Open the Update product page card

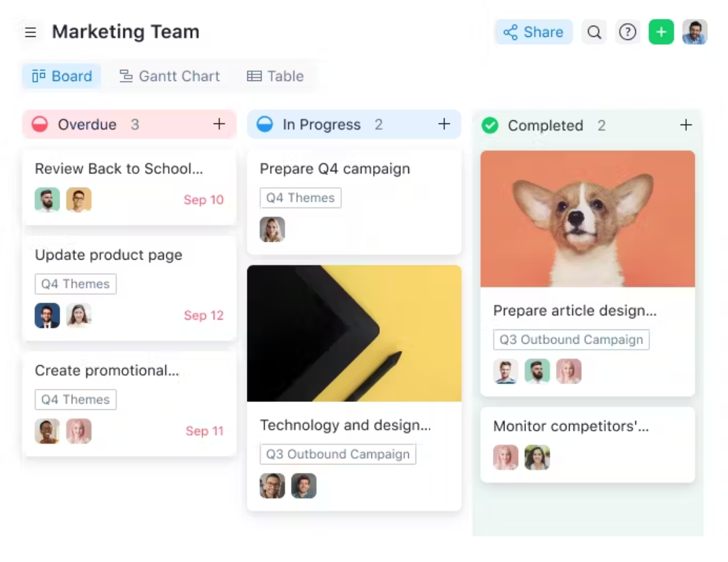109,255
